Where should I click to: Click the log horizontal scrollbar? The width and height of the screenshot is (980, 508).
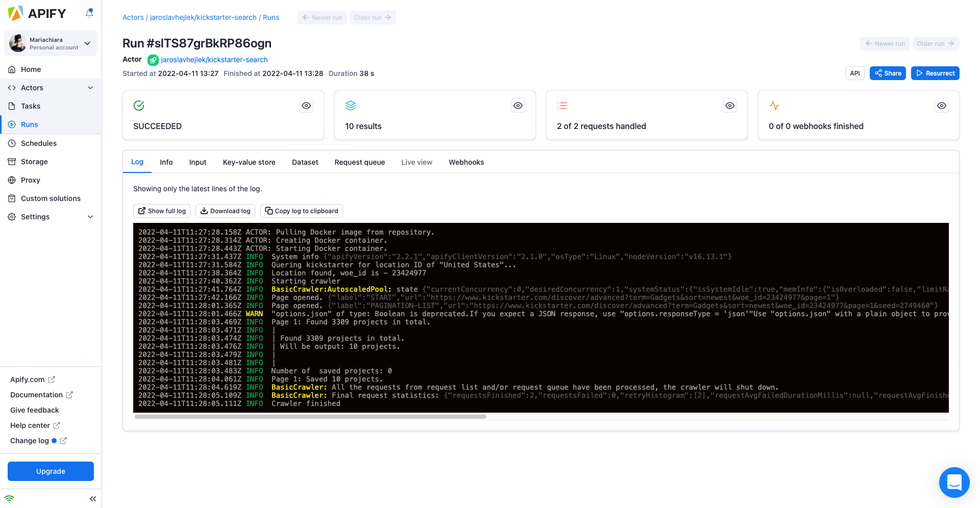tap(310, 417)
